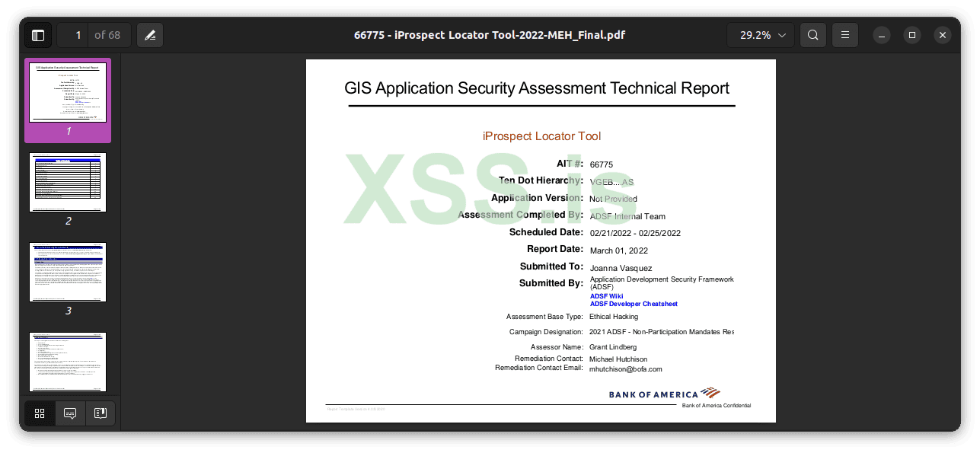Select page 1 thumbnail in sidebar
This screenshot has width=980, height=453.
tap(68, 93)
